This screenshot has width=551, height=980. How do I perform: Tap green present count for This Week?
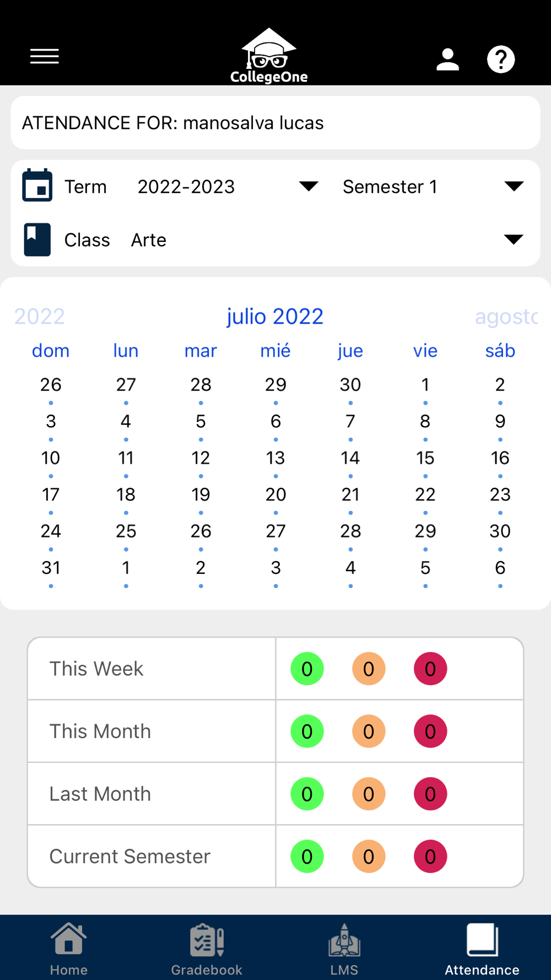click(307, 669)
